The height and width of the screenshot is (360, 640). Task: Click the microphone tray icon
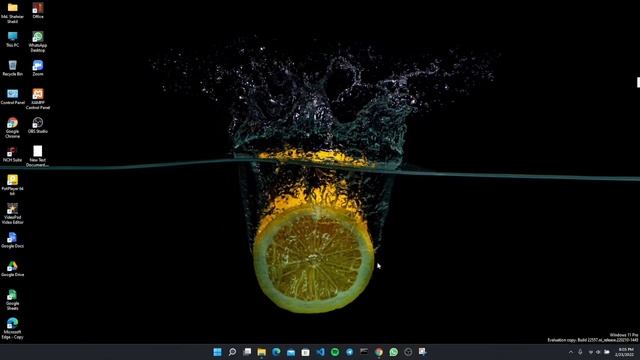click(580, 352)
